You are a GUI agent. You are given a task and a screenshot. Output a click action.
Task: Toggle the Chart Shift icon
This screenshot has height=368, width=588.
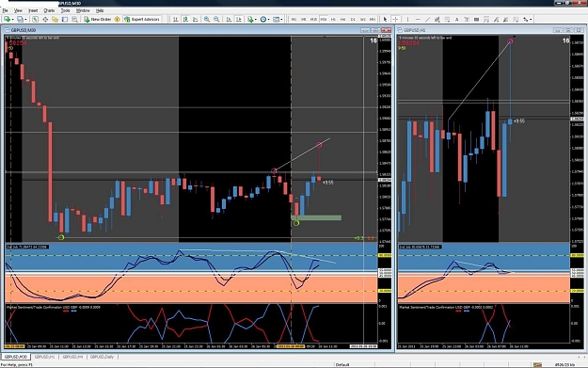(239, 19)
